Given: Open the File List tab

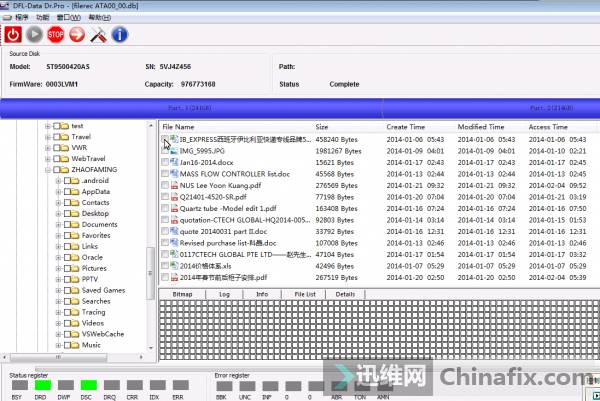Looking at the screenshot, I should (305, 294).
